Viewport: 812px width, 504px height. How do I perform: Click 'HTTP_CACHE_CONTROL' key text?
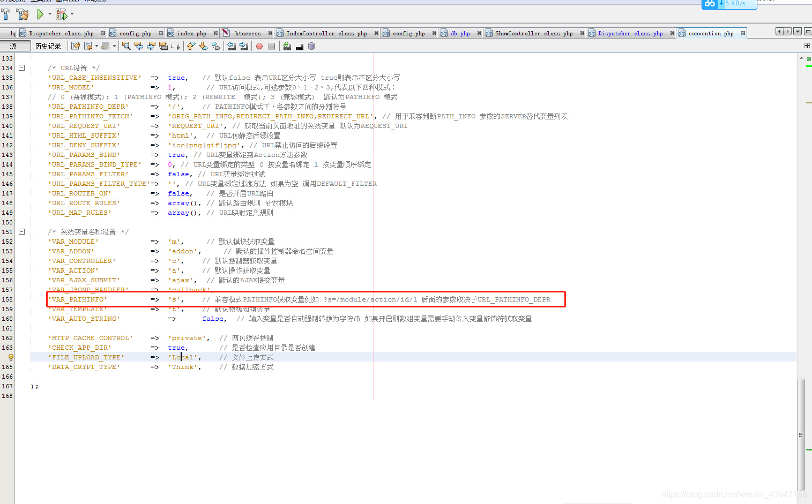91,338
